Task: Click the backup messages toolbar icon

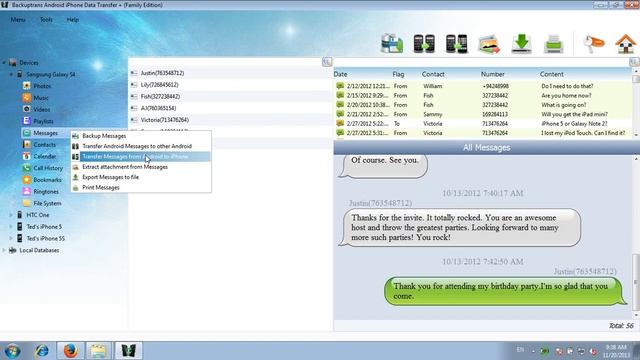Action: click(x=392, y=43)
